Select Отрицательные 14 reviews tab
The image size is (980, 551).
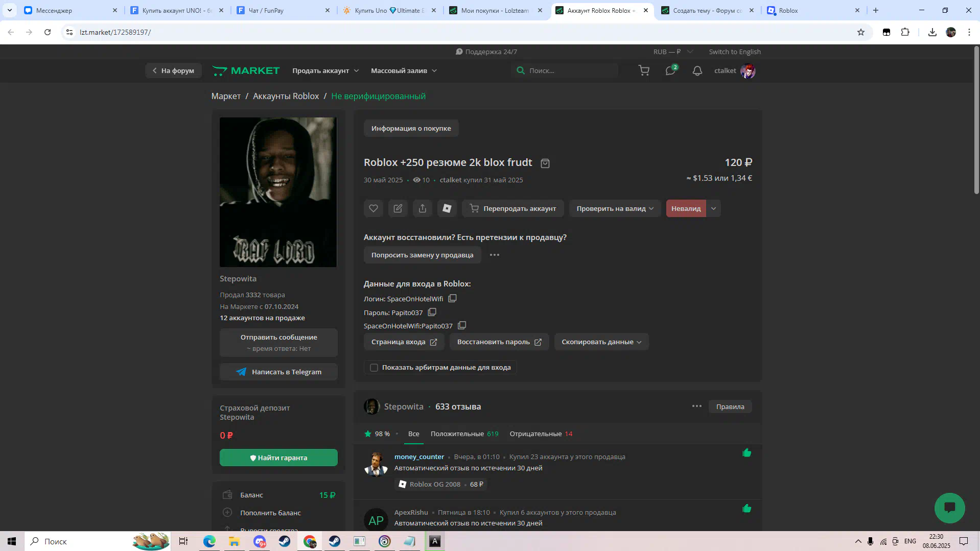tap(541, 434)
